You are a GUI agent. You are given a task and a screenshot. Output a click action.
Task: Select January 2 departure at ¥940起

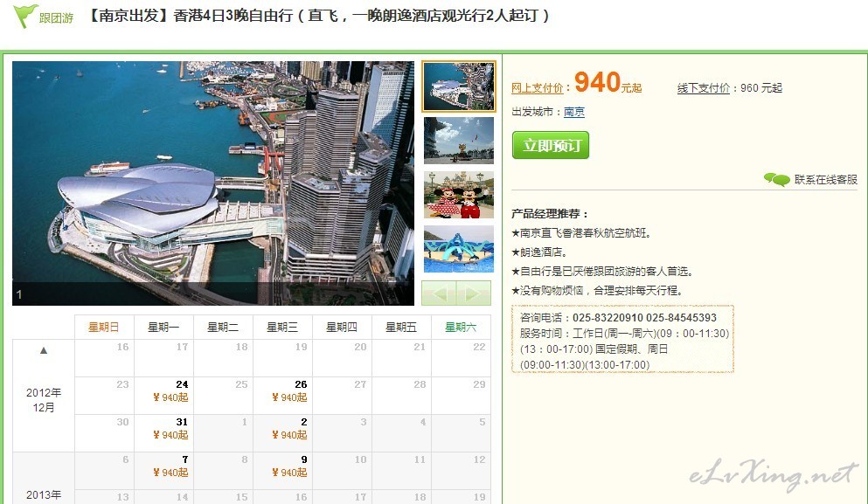click(283, 433)
